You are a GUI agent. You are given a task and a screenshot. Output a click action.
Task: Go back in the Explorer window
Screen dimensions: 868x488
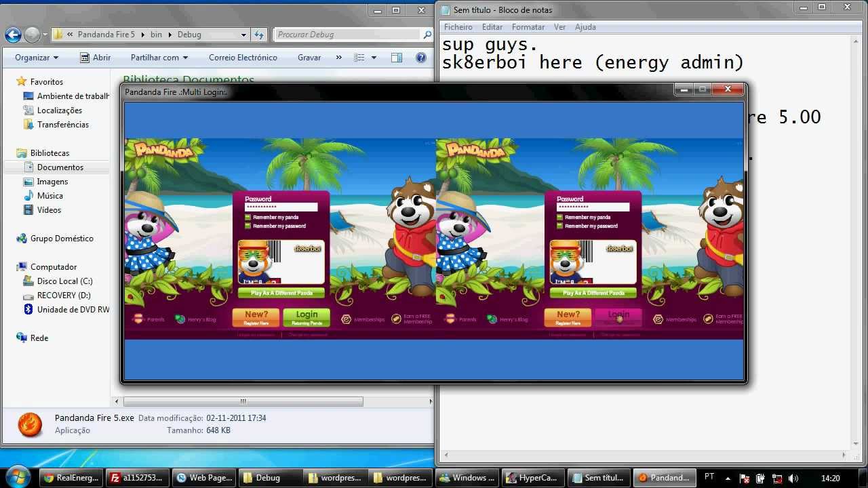click(13, 35)
